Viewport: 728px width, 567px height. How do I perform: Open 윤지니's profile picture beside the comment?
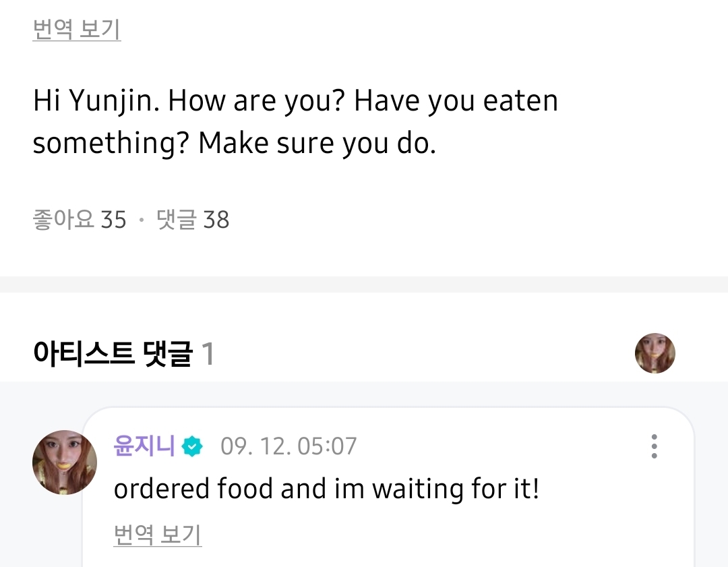pyautogui.click(x=64, y=462)
